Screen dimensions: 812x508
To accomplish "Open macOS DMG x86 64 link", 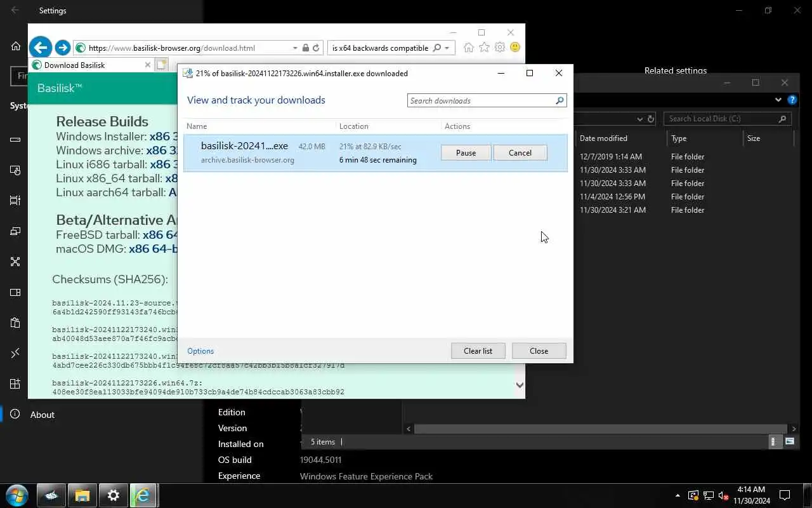I will pyautogui.click(x=153, y=249).
